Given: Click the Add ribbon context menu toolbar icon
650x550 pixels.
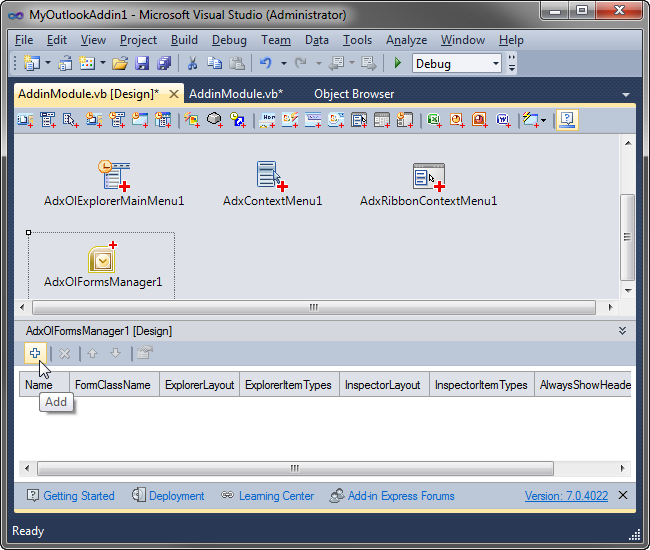Looking at the screenshot, I should coord(359,120).
